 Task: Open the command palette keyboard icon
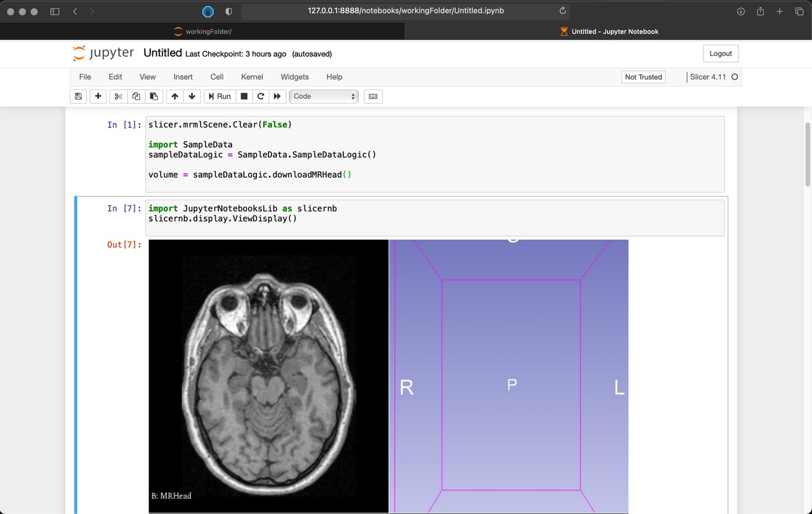(x=372, y=96)
